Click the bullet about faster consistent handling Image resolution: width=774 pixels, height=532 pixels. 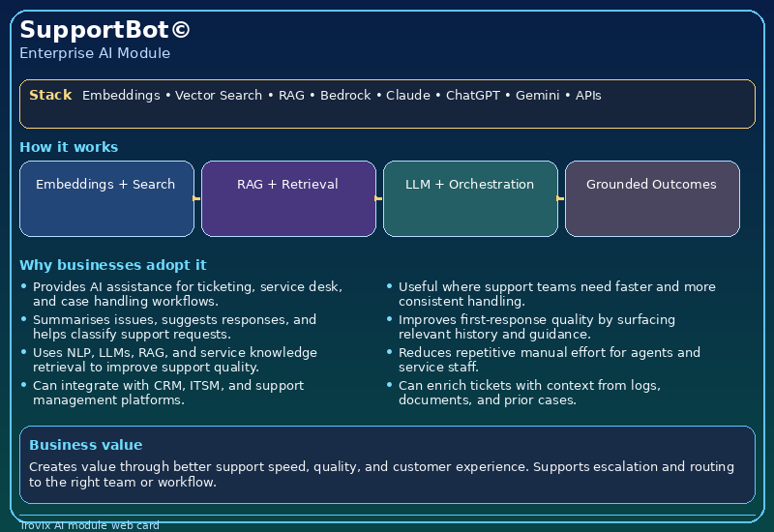(x=556, y=294)
